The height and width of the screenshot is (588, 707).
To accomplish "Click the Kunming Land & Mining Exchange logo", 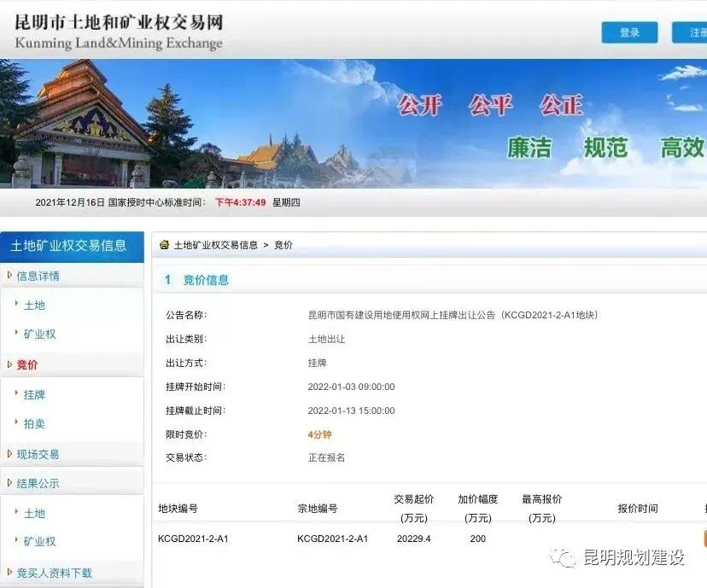I will 119,32.
